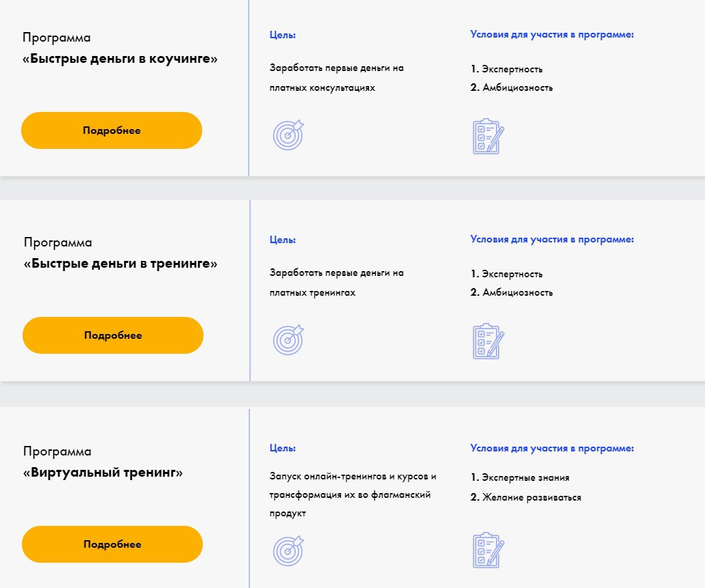The image size is (705, 588).
Task: Click checklist icon in coaching program card
Action: point(488,137)
